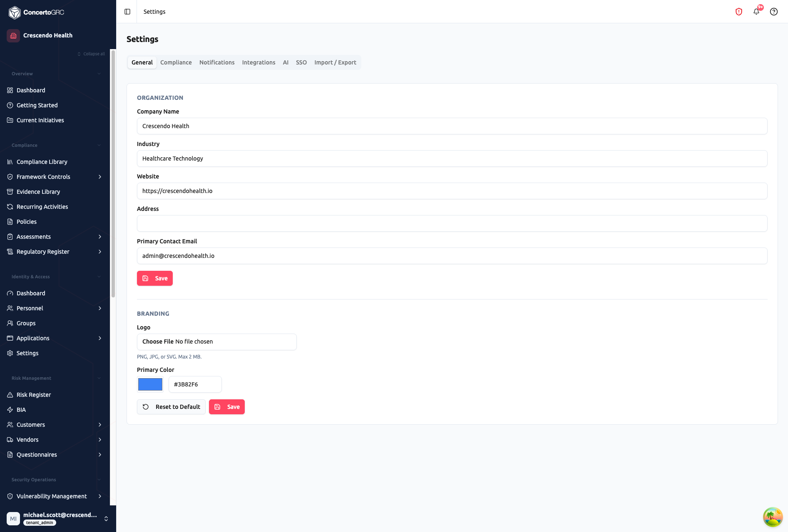Screen dimensions: 788x532
Task: Click the Personnel users icon
Action: tap(10, 308)
